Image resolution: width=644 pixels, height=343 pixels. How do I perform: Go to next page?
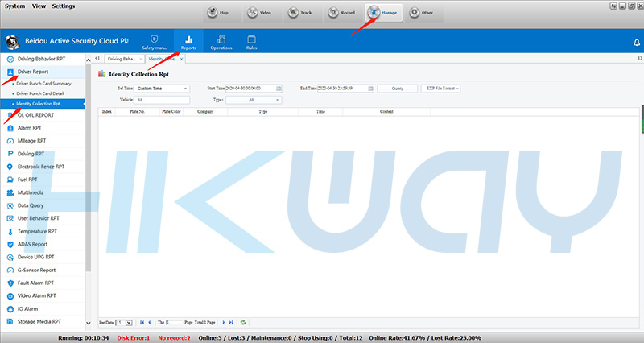(224, 323)
